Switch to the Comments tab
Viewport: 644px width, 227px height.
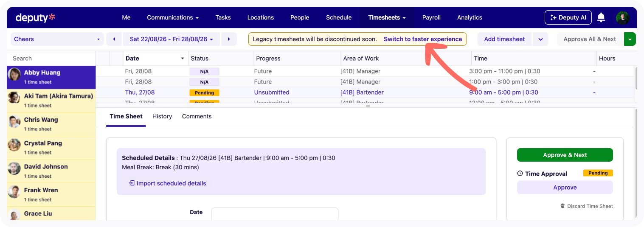pyautogui.click(x=197, y=116)
